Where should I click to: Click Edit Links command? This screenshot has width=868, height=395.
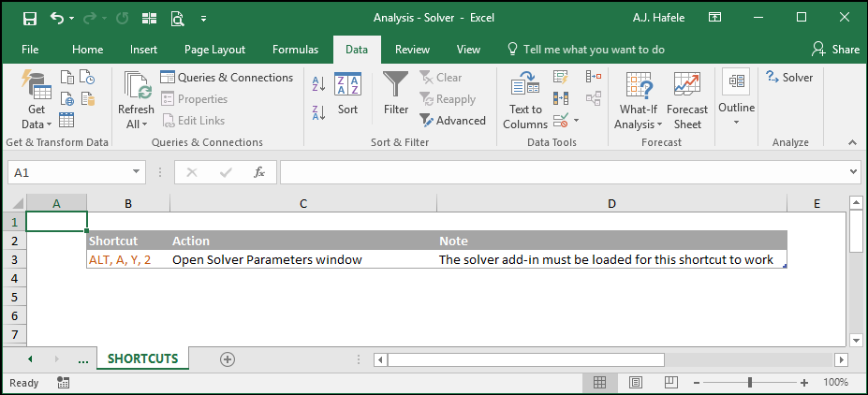tap(193, 120)
